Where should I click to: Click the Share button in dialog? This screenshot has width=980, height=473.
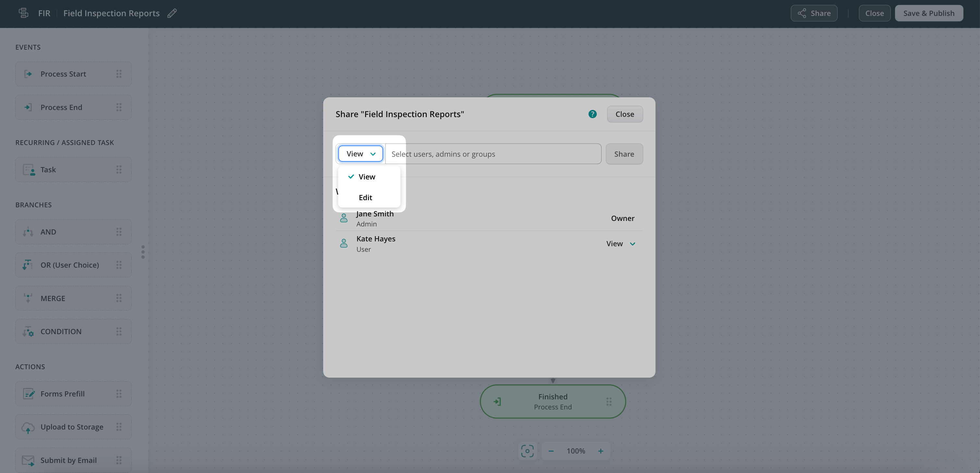(x=624, y=154)
